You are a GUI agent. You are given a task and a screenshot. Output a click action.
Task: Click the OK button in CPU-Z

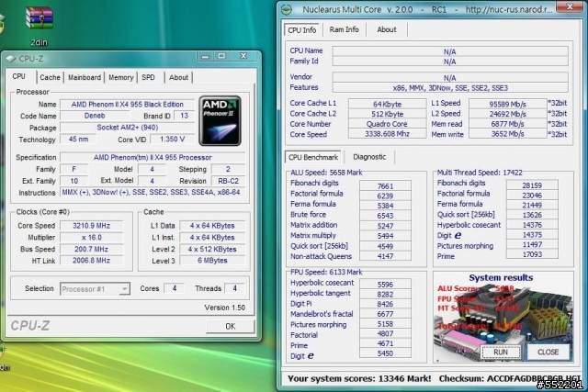point(231,327)
